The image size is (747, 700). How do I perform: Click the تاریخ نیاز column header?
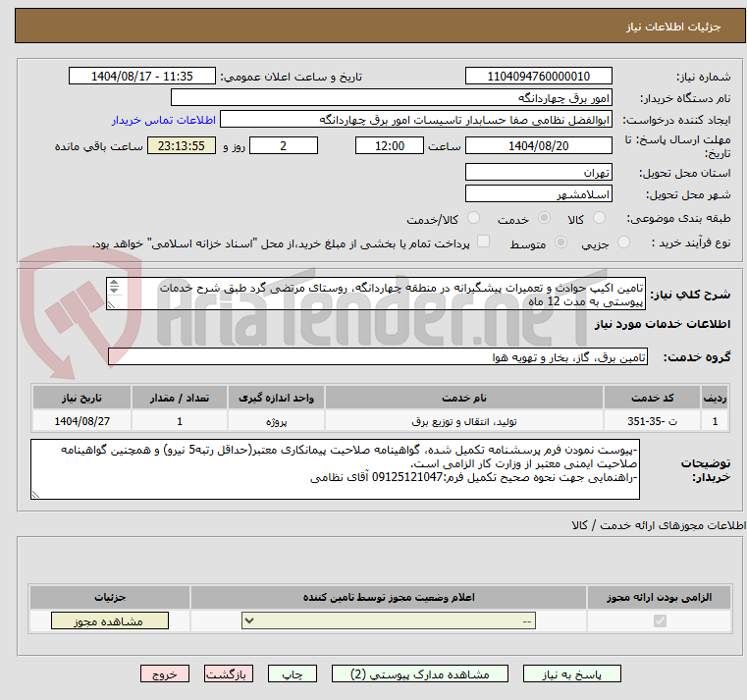[81, 398]
